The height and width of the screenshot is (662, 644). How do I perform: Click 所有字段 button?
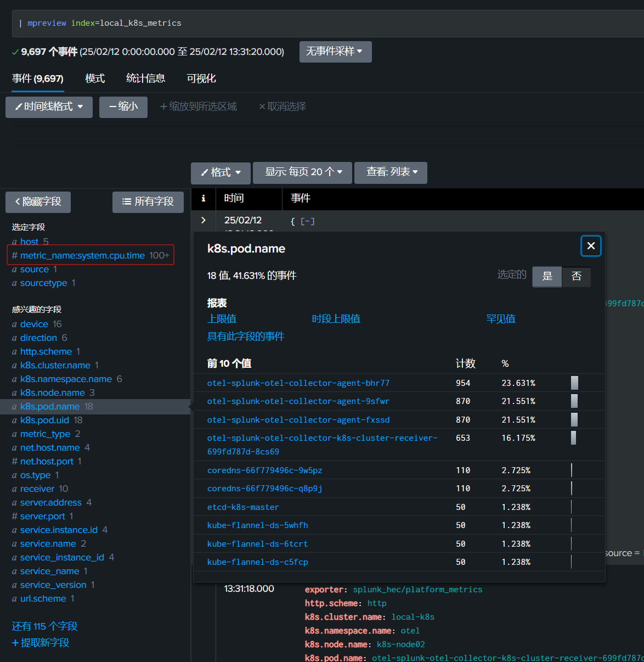[148, 202]
